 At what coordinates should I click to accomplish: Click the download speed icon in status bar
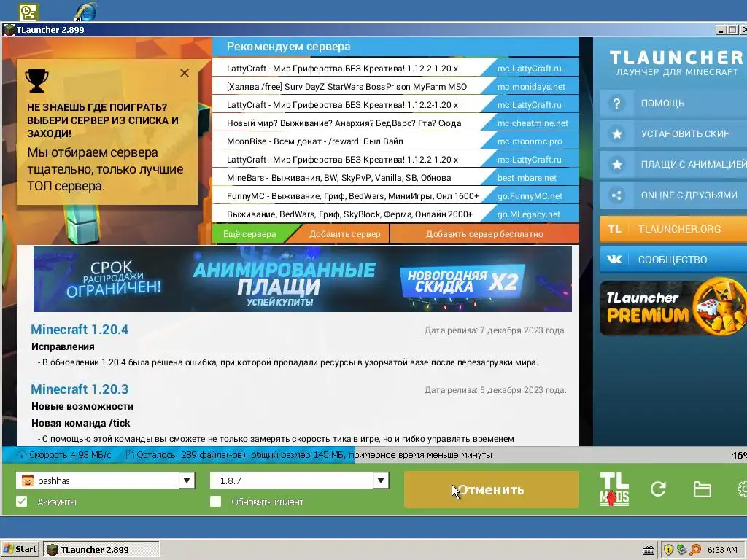click(x=22, y=455)
